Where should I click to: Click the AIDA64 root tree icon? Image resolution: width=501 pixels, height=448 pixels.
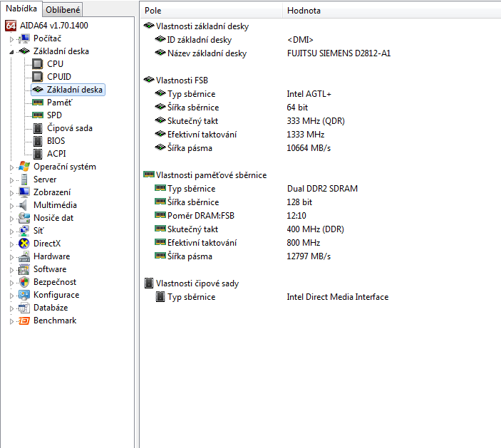(11, 25)
